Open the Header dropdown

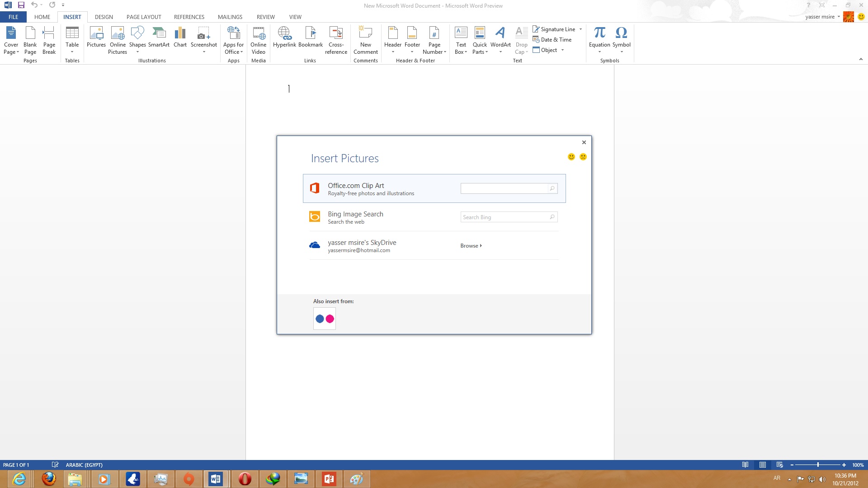[x=393, y=40]
